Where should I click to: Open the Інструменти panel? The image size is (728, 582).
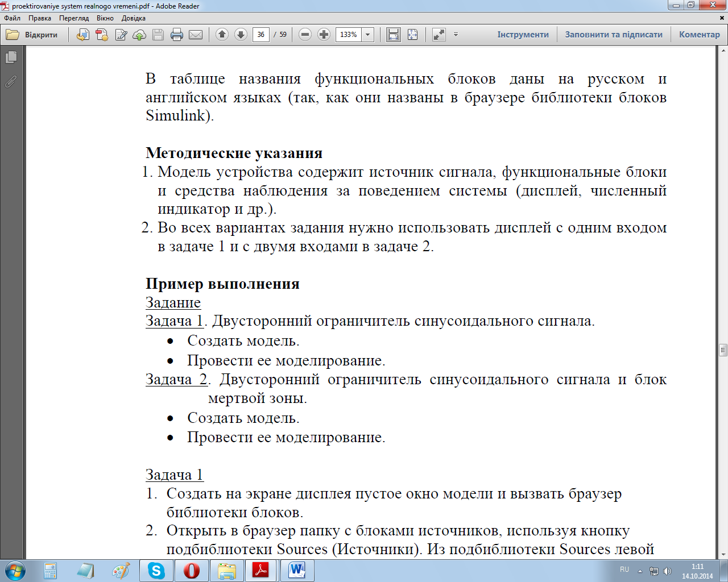point(523,35)
